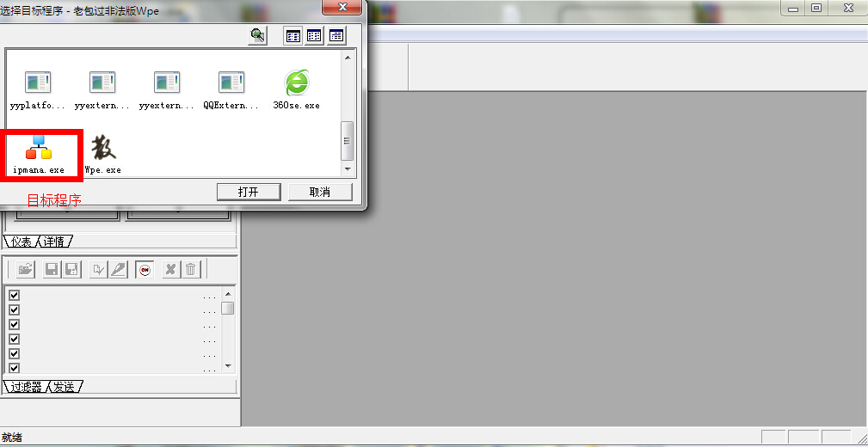Screen dimensions: 868x447
Task: Switch to details view mode
Action: 336,36
